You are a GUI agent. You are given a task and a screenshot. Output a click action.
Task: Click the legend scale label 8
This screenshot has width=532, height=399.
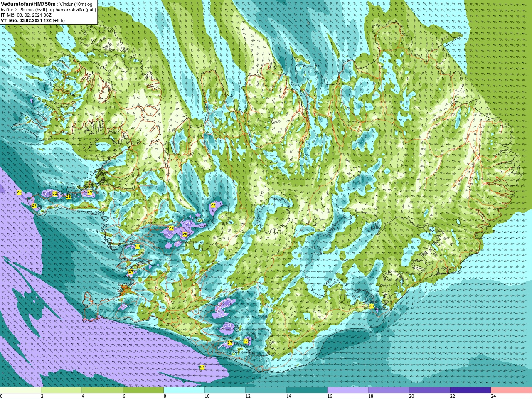click(x=165, y=396)
